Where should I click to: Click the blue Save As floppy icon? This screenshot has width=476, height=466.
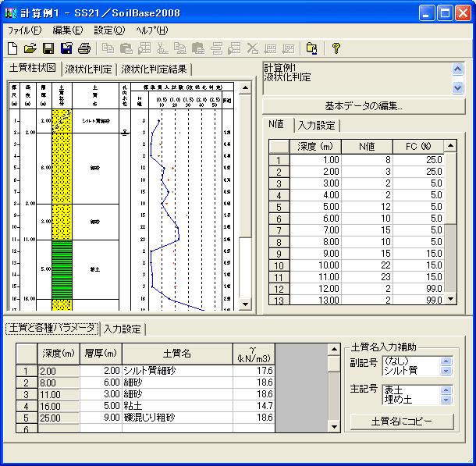(66, 48)
